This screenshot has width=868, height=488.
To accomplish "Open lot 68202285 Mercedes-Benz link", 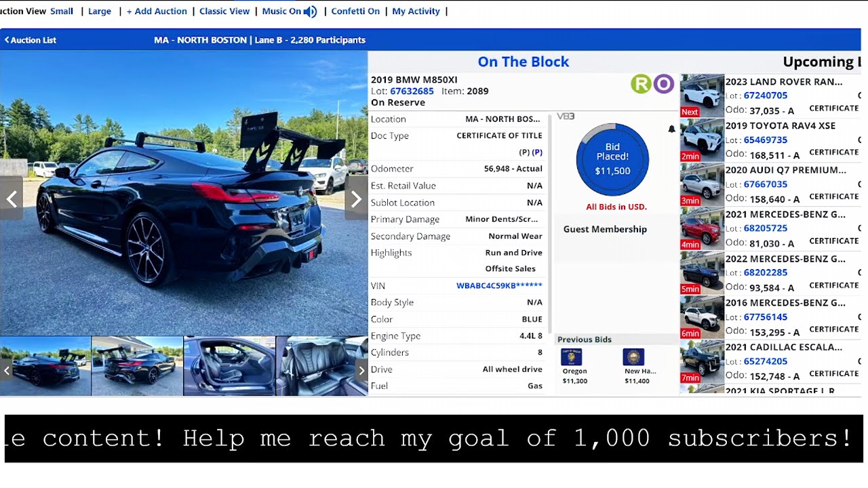I will tap(766, 272).
